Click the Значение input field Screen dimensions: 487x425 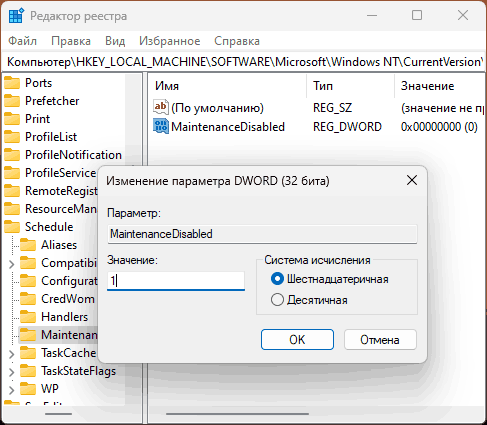tap(176, 281)
